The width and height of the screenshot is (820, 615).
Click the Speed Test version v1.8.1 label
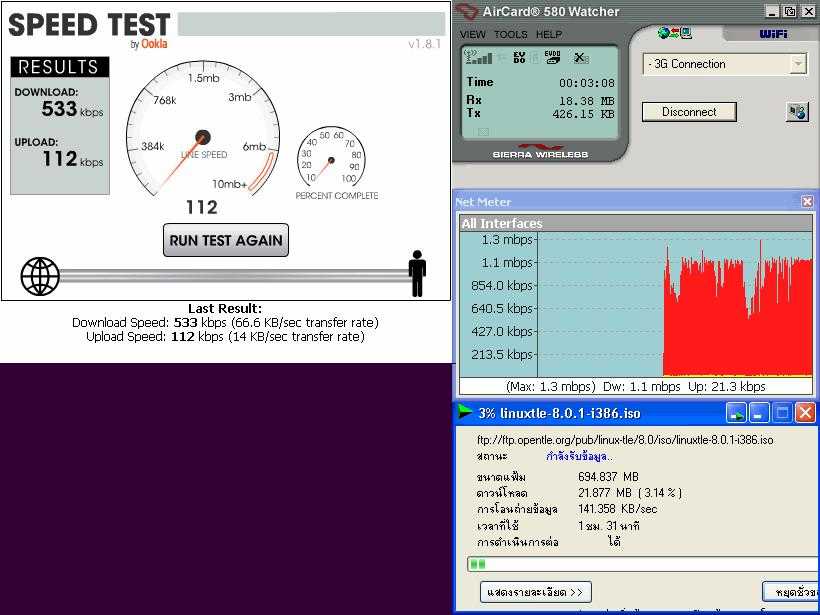click(x=425, y=44)
